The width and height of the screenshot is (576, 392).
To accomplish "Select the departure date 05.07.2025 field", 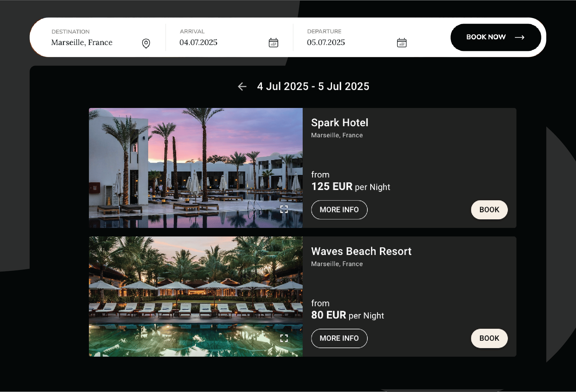I will point(357,38).
